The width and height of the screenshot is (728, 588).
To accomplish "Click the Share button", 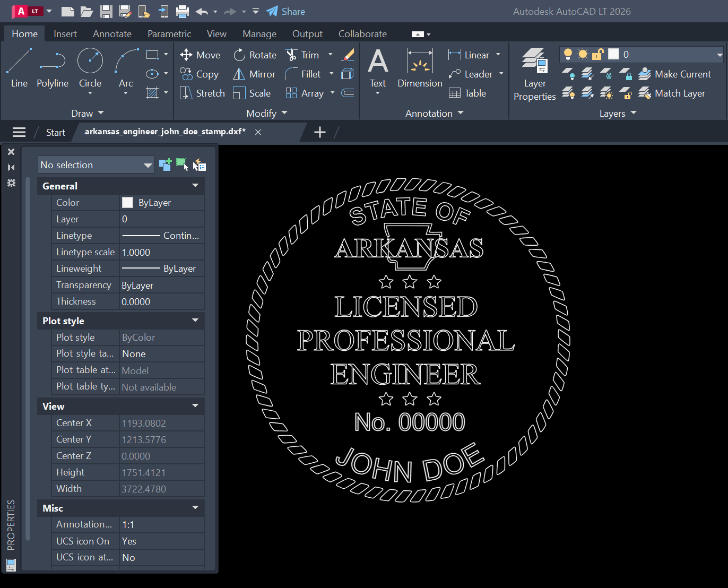I will [285, 11].
